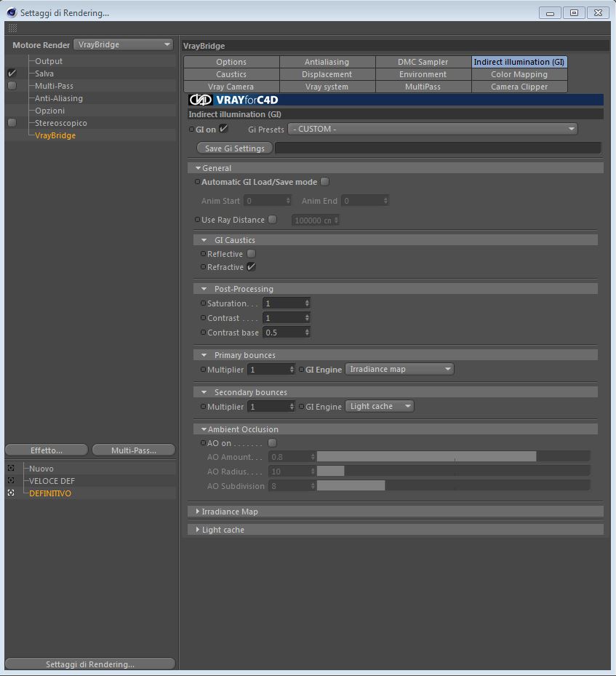Click animation dot beside Automatic GI Load/Save mode
This screenshot has width=616, height=676.
pyautogui.click(x=197, y=182)
